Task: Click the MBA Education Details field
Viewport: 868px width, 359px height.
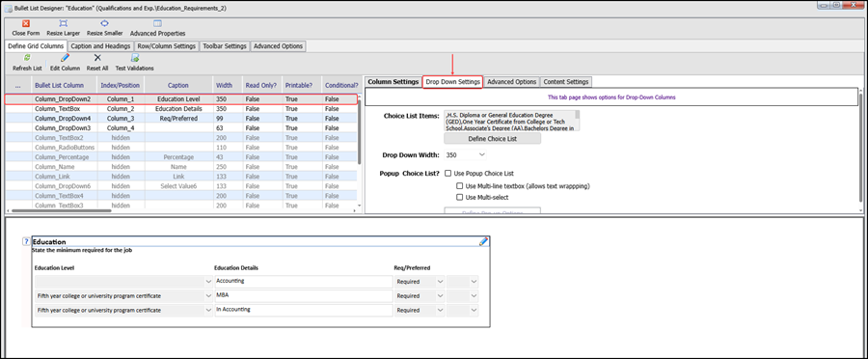Action: [x=304, y=296]
